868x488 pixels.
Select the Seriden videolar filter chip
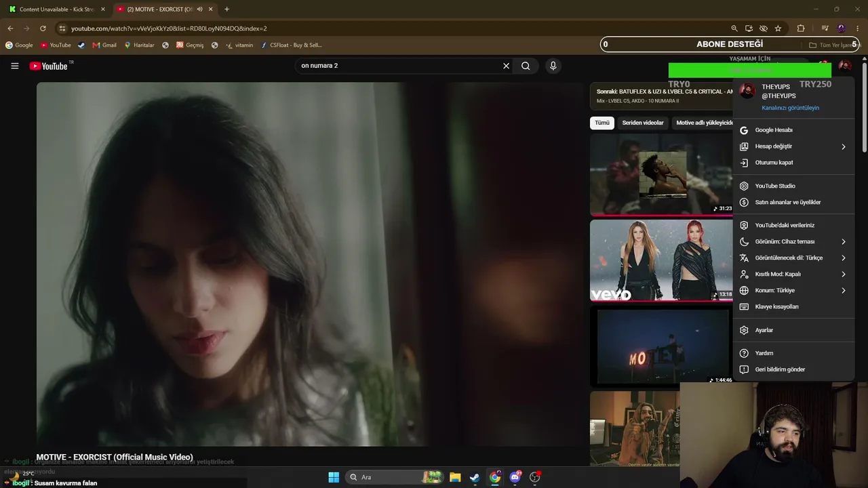tap(643, 123)
